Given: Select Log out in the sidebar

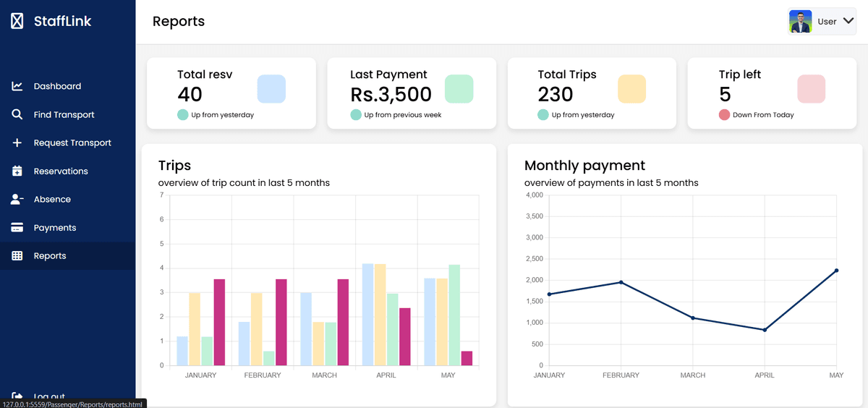Looking at the screenshot, I should tap(48, 396).
